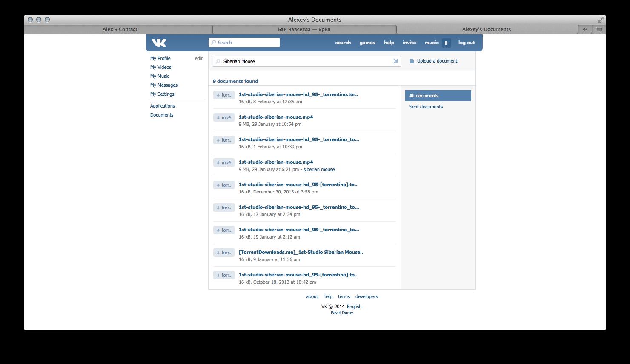
Task: Click the page icon beside Upload a document
Action: tap(412, 61)
